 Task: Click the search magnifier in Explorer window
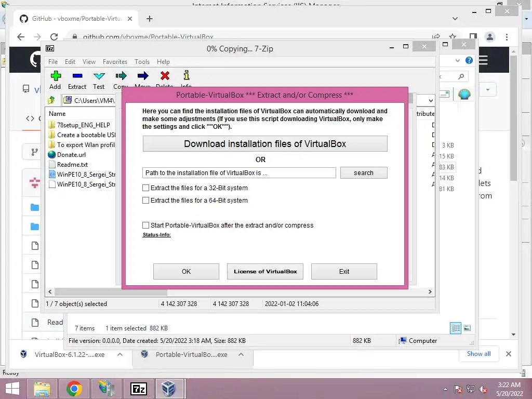pos(461,77)
